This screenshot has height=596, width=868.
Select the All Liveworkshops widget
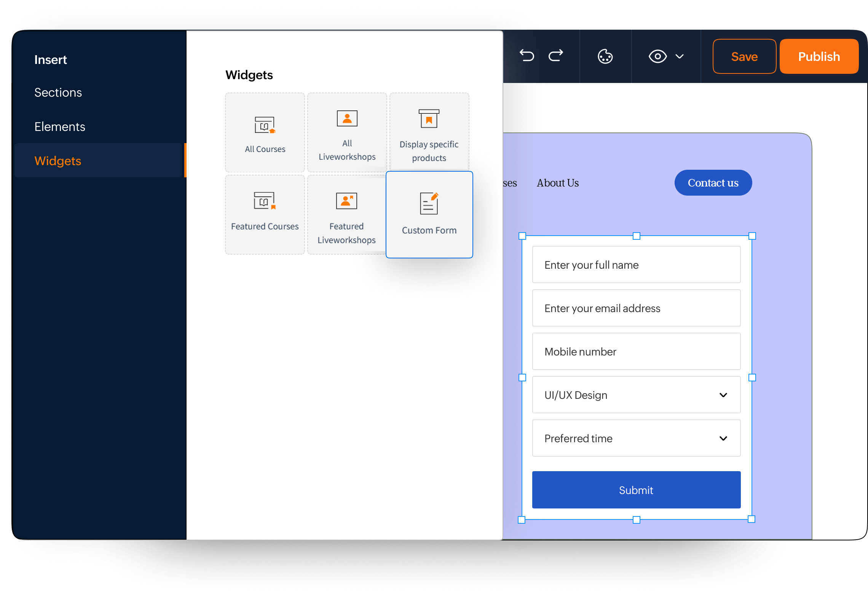pyautogui.click(x=346, y=132)
